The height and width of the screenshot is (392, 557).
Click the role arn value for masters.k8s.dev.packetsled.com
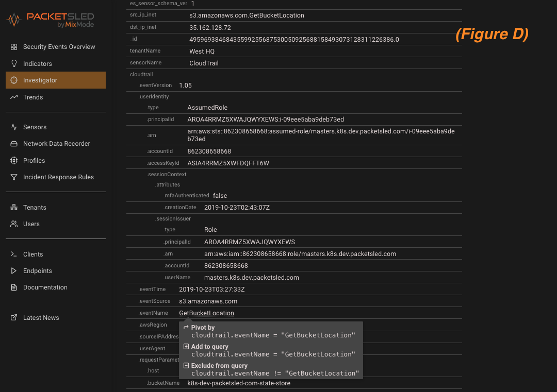[x=300, y=254]
